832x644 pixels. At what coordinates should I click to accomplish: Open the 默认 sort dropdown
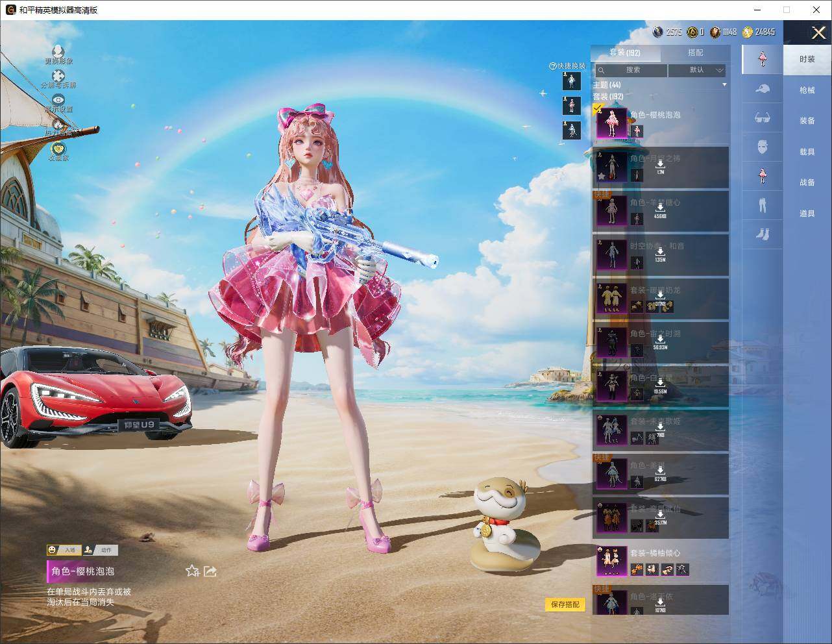click(697, 70)
